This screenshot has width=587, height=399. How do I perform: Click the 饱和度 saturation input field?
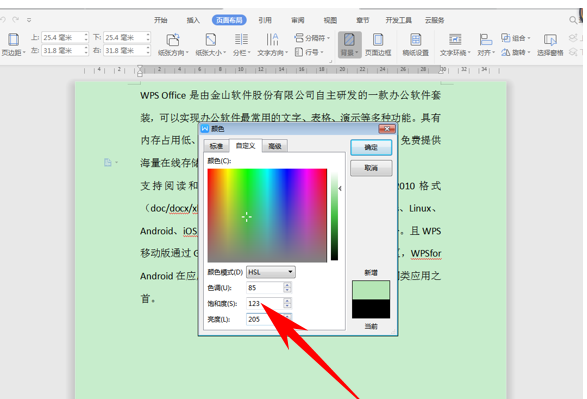[x=265, y=303]
